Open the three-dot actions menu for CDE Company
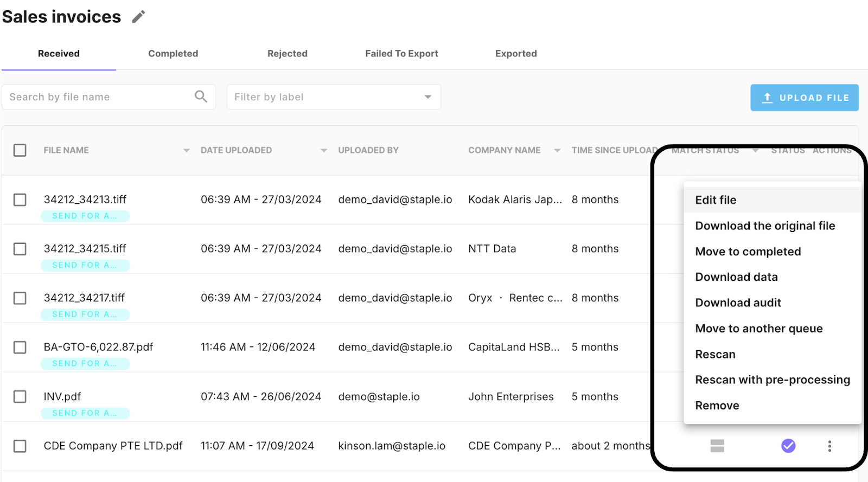The height and width of the screenshot is (482, 868). click(x=829, y=446)
